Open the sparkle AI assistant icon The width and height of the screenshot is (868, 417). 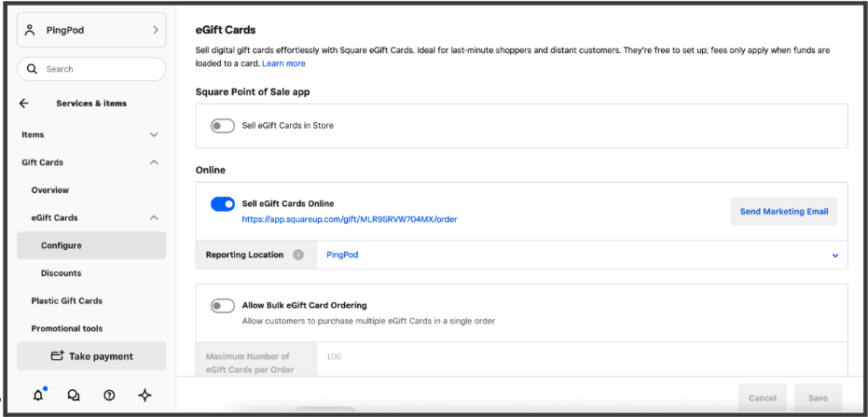145,396
